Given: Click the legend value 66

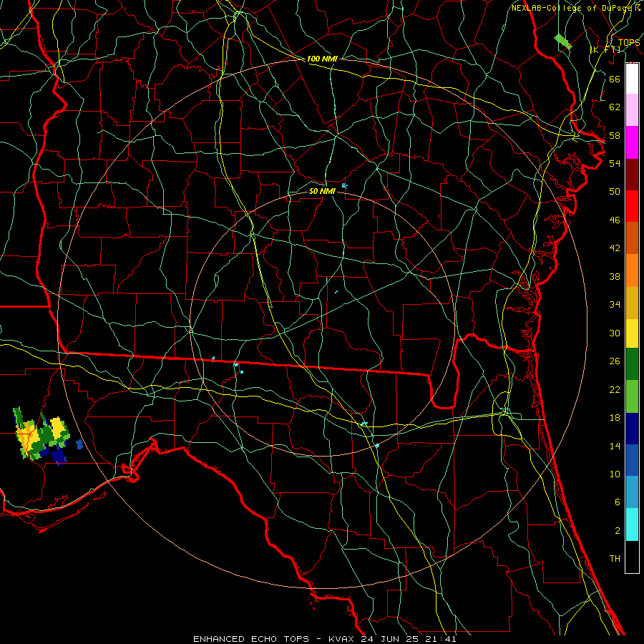Looking at the screenshot, I should point(615,79).
